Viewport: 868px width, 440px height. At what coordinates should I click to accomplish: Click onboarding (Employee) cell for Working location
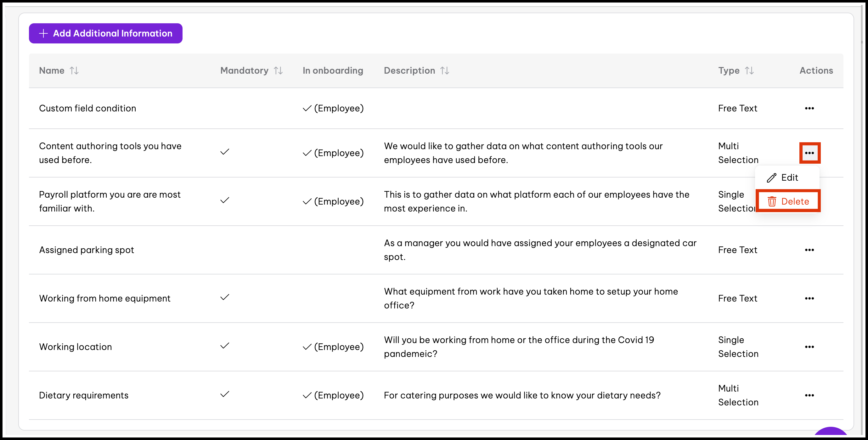pos(333,347)
